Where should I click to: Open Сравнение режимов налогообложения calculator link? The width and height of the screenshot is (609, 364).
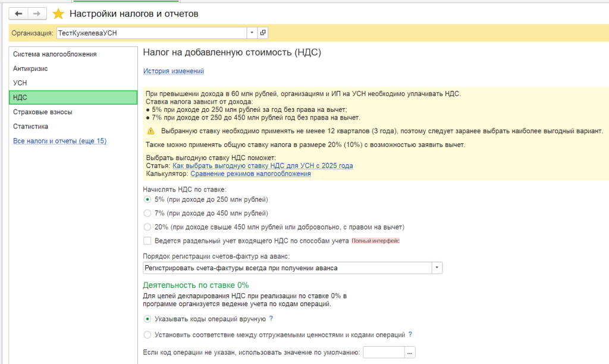click(250, 174)
